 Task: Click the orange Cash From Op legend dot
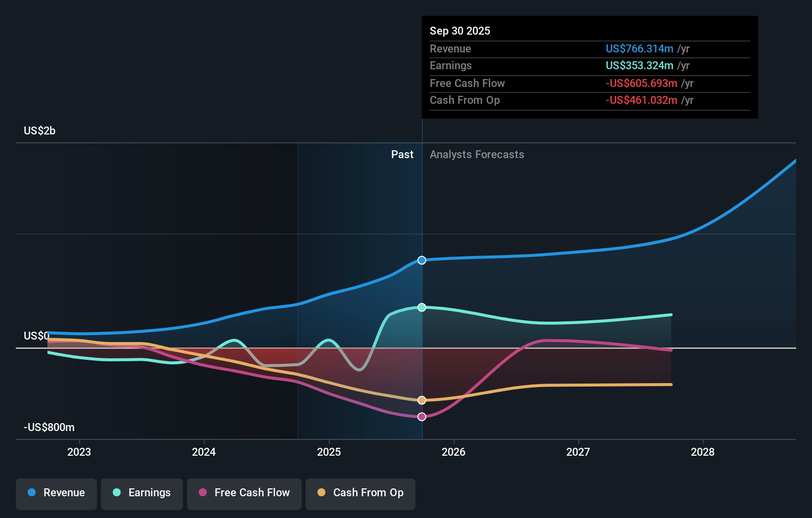(x=321, y=493)
